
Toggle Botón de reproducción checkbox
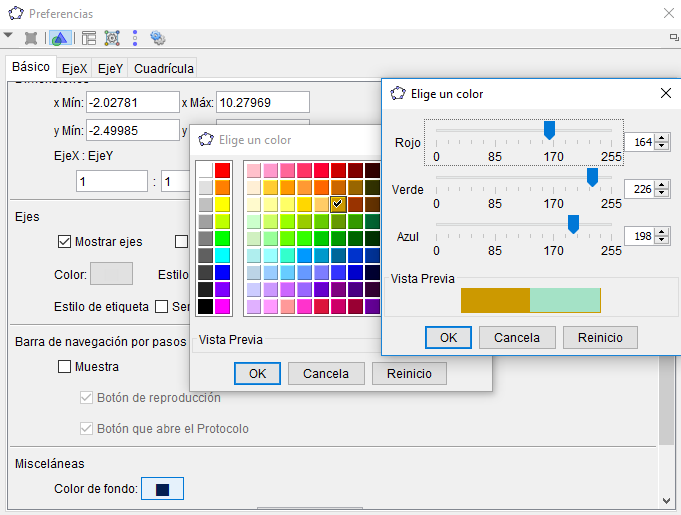[x=86, y=397]
